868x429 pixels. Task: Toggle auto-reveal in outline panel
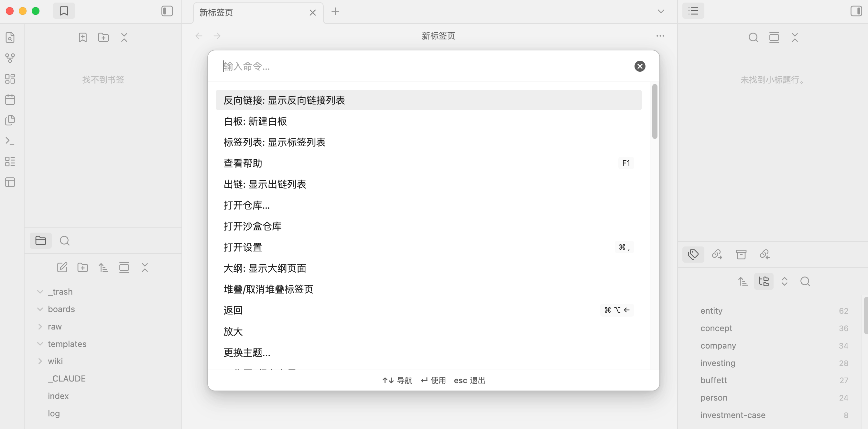click(774, 37)
